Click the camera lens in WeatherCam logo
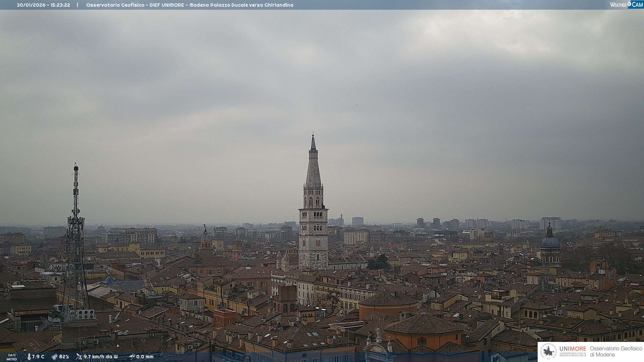 (x=630, y=4)
